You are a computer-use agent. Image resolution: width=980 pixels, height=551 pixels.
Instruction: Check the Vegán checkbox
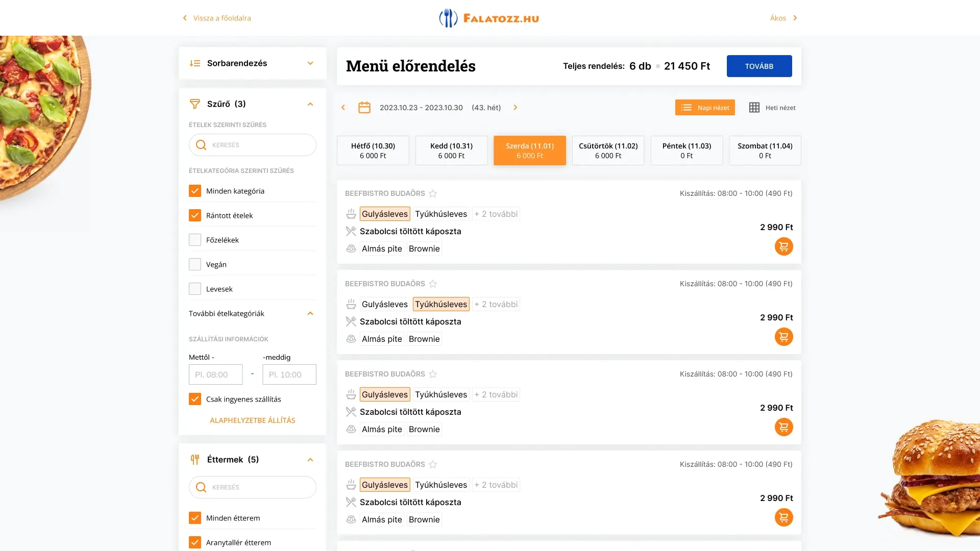pos(195,264)
